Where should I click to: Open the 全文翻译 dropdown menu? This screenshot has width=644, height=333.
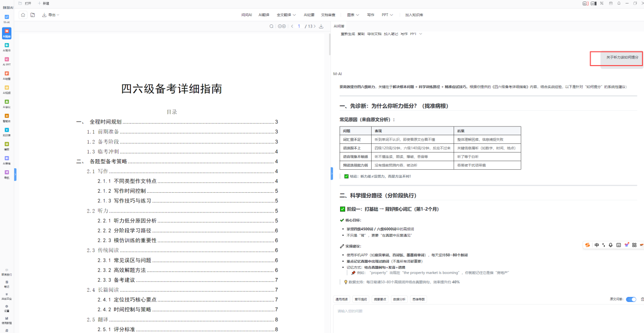click(287, 15)
